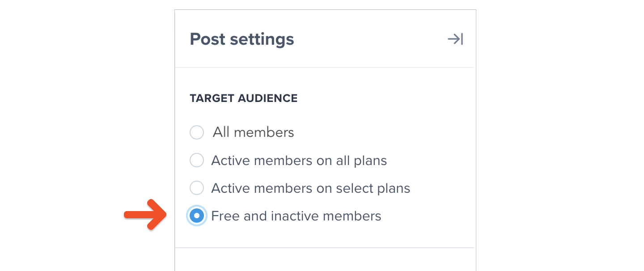Viewport: 644px width, 271px height.
Task: Click the TARGET AUDIENCE section label
Action: tap(244, 98)
